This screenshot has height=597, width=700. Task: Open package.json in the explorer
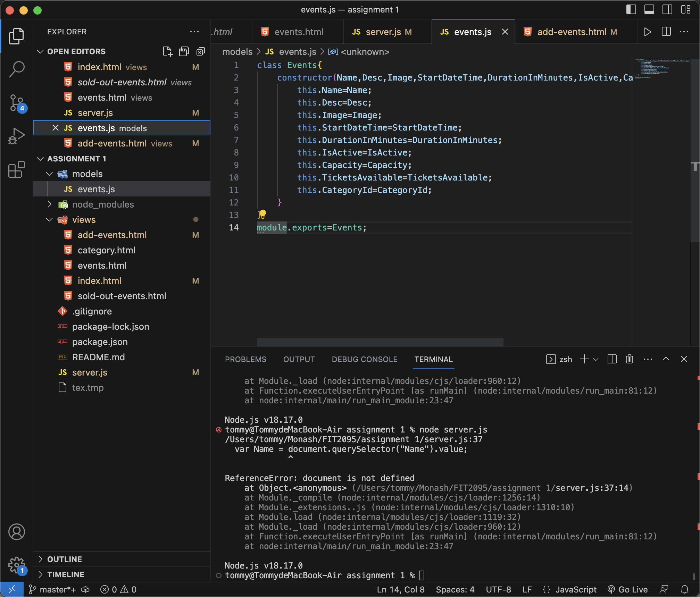[100, 342]
